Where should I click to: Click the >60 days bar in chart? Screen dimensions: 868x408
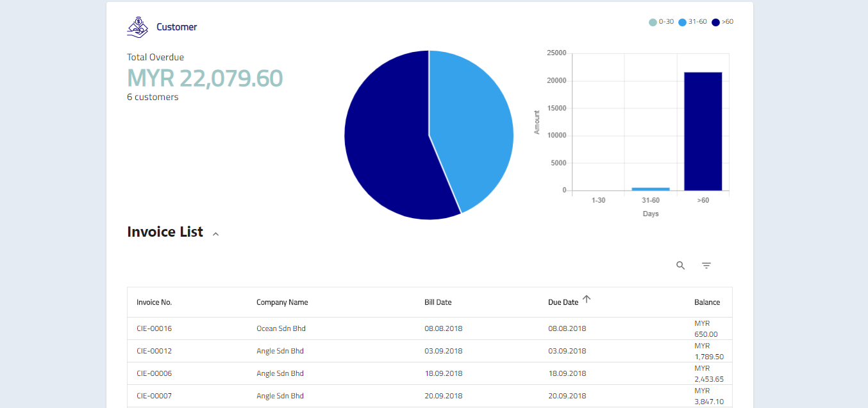click(703, 132)
